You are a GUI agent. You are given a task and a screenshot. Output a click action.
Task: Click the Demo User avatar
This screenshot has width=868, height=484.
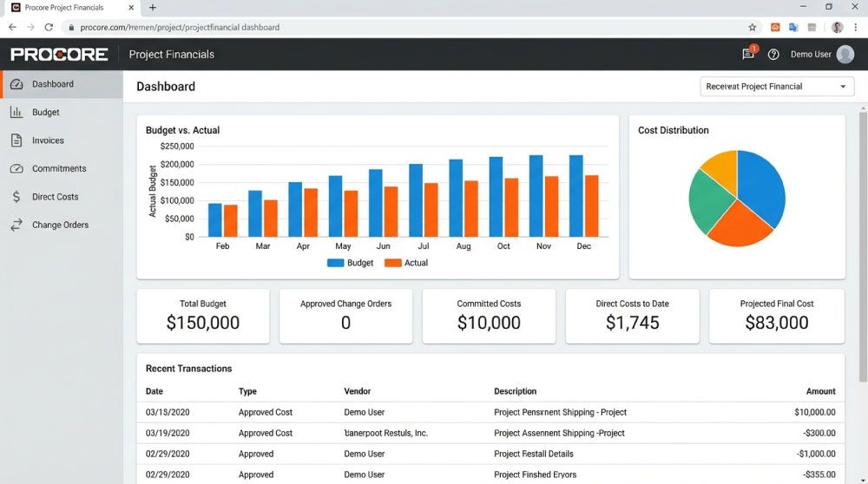pyautogui.click(x=845, y=54)
